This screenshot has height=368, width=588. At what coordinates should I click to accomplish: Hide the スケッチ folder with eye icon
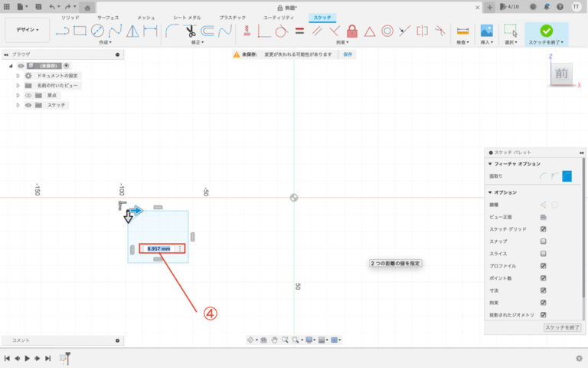(28, 105)
